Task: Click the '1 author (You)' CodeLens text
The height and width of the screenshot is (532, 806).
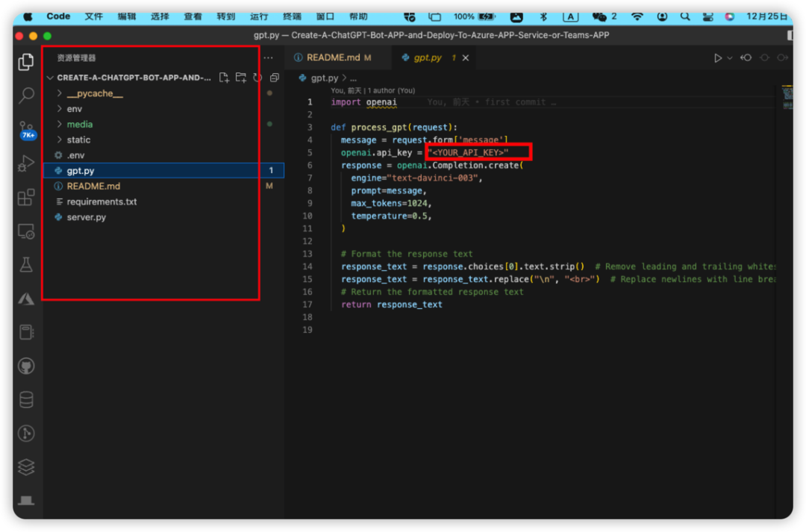Action: coord(391,90)
